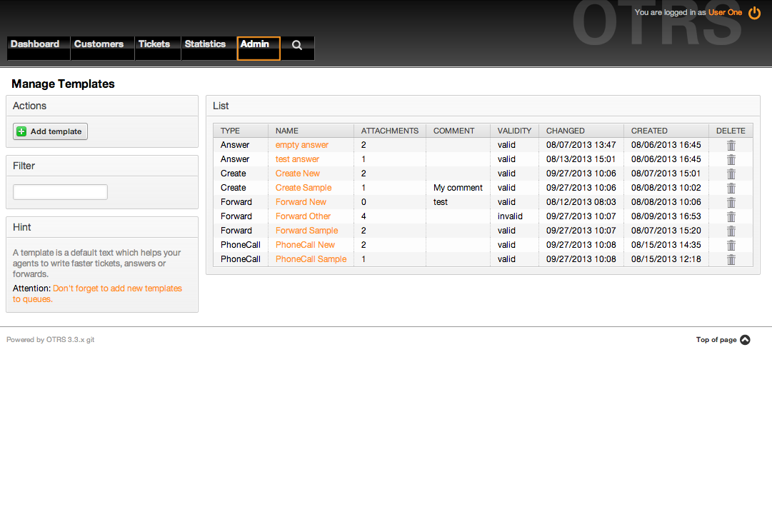772x532 pixels.
Task: Click the search magnifier icon in navigation
Action: (297, 46)
